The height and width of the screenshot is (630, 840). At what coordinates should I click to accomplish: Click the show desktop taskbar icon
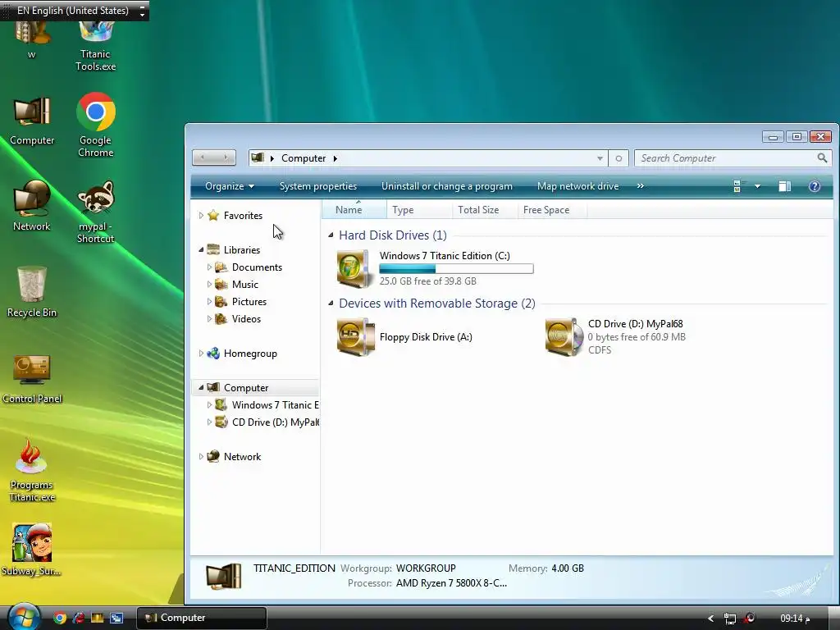click(116, 618)
